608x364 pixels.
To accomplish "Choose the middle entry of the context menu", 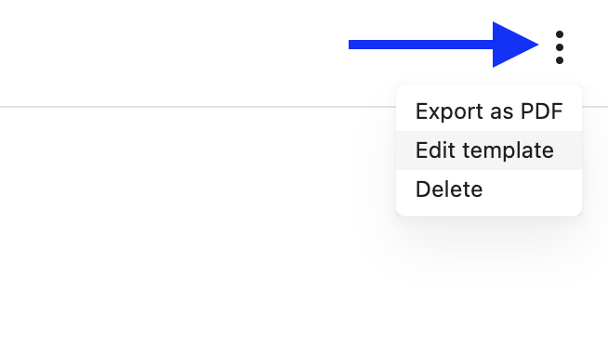I will 489,150.
